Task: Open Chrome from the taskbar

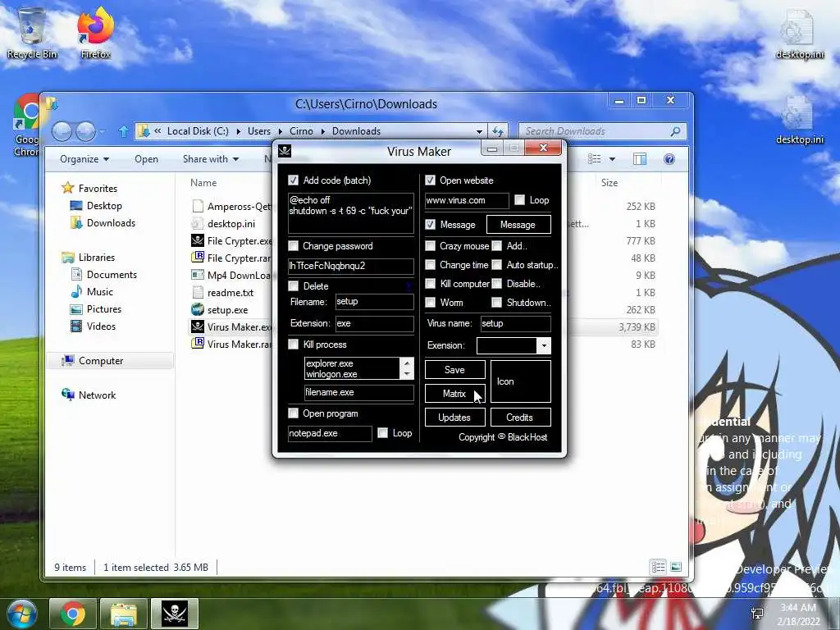Action: coord(73,614)
